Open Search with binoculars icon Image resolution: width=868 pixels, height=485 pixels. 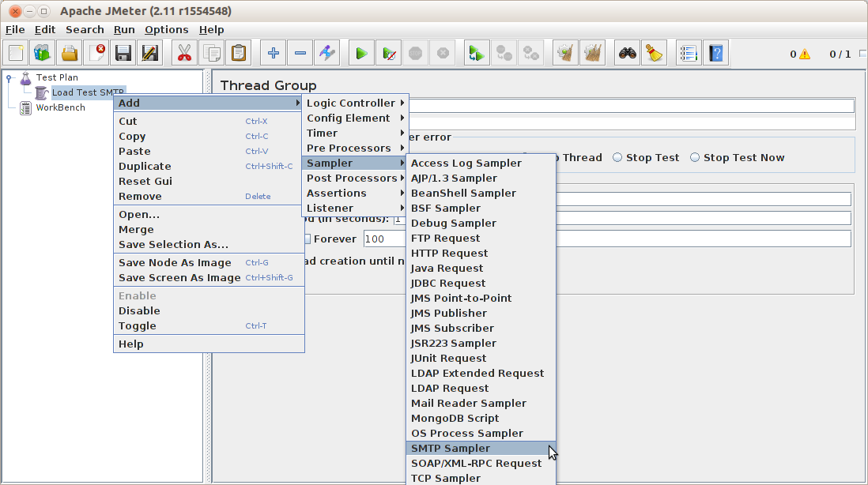pyautogui.click(x=627, y=54)
